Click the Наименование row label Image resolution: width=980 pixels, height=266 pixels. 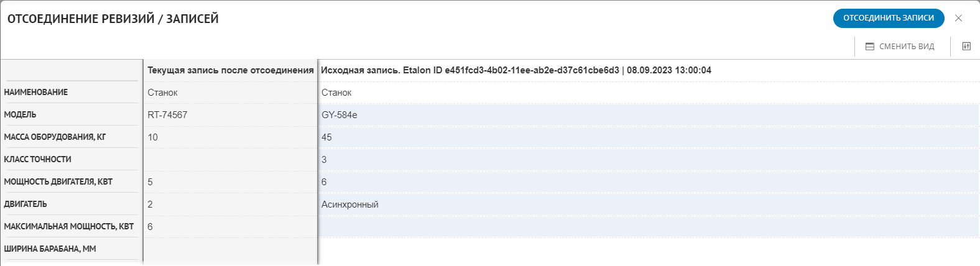pyautogui.click(x=36, y=92)
